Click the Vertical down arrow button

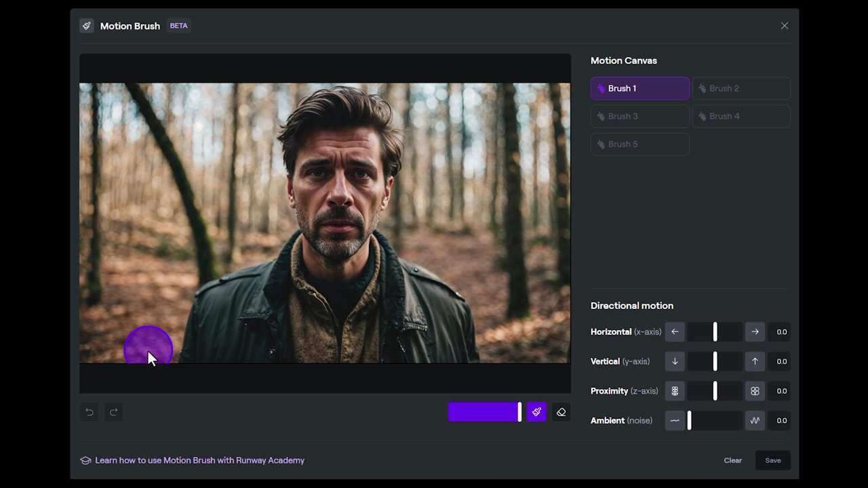tap(675, 361)
